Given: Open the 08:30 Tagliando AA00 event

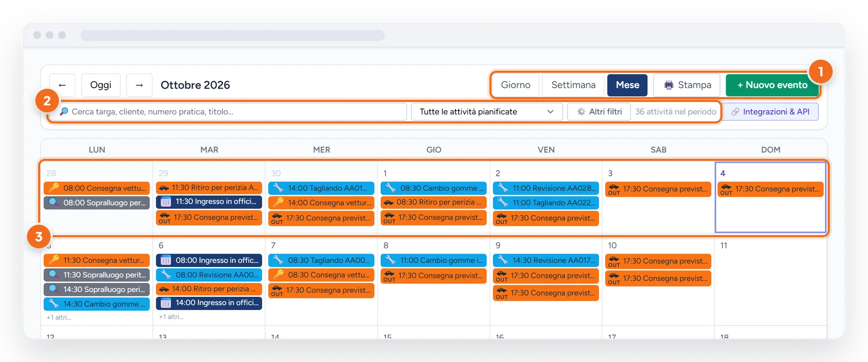Looking at the screenshot, I should point(321,260).
